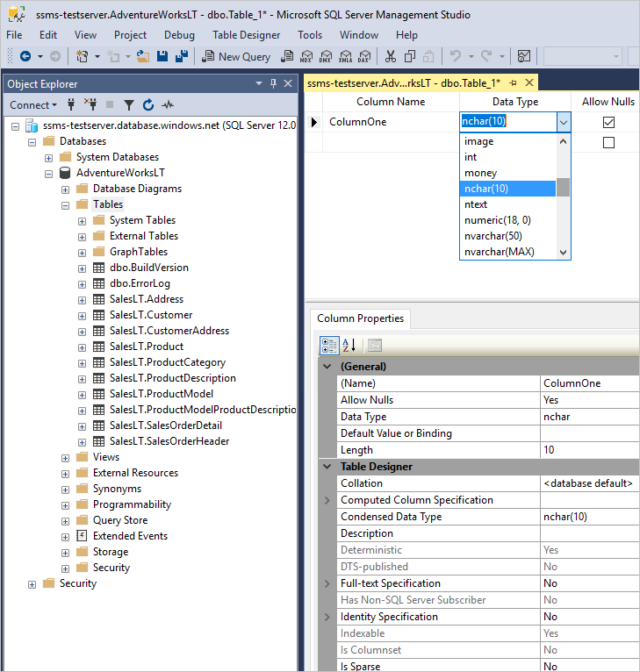Click the Property Pages icon
Screen dimensions: 640x672
[x=375, y=346]
